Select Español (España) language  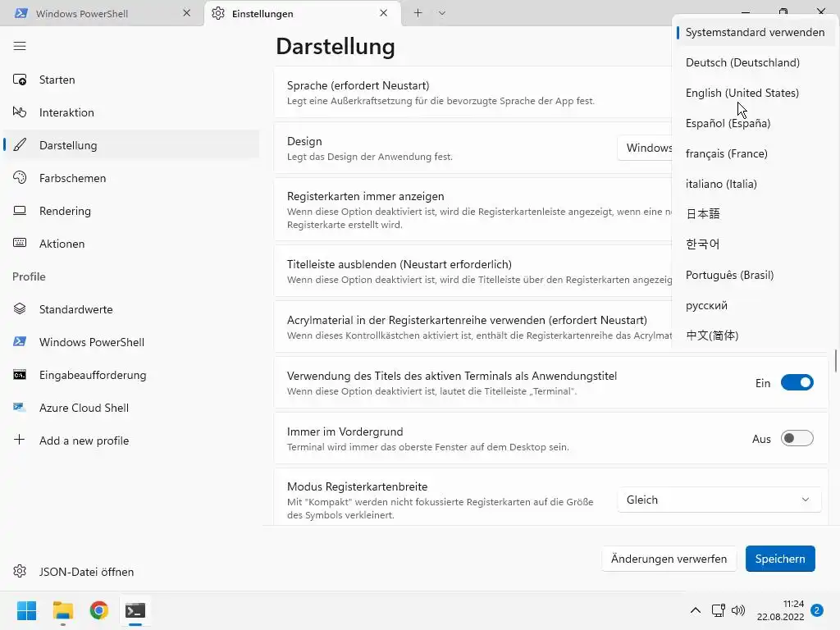(754, 123)
